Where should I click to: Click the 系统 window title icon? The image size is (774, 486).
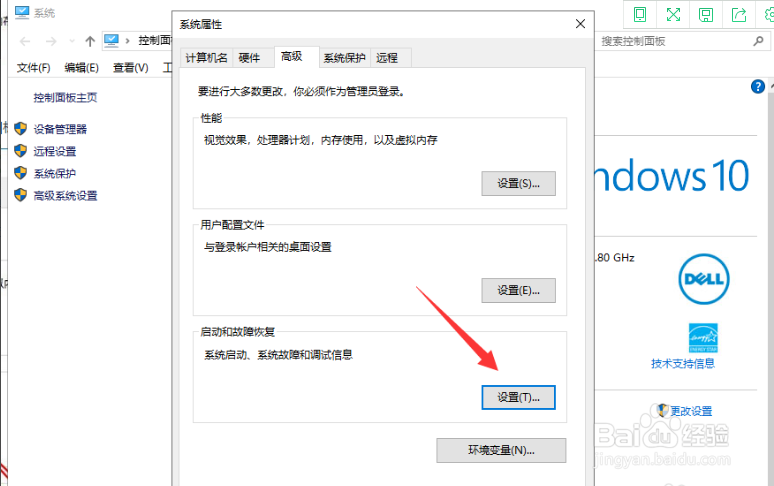coord(22,12)
